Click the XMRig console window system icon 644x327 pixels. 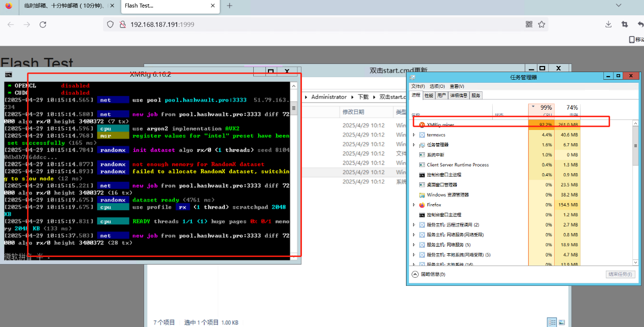click(x=8, y=74)
